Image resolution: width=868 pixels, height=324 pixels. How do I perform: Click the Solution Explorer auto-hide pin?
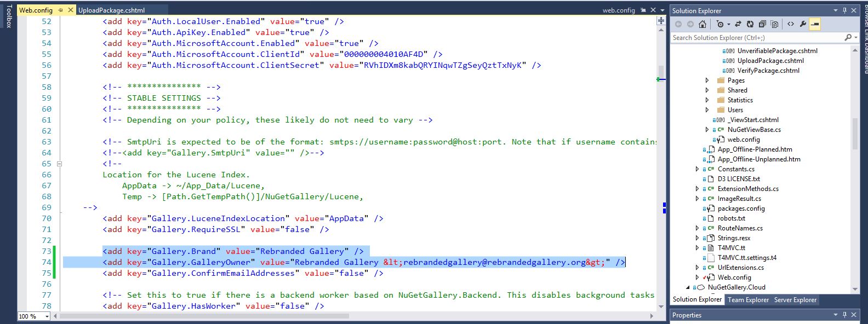click(845, 10)
